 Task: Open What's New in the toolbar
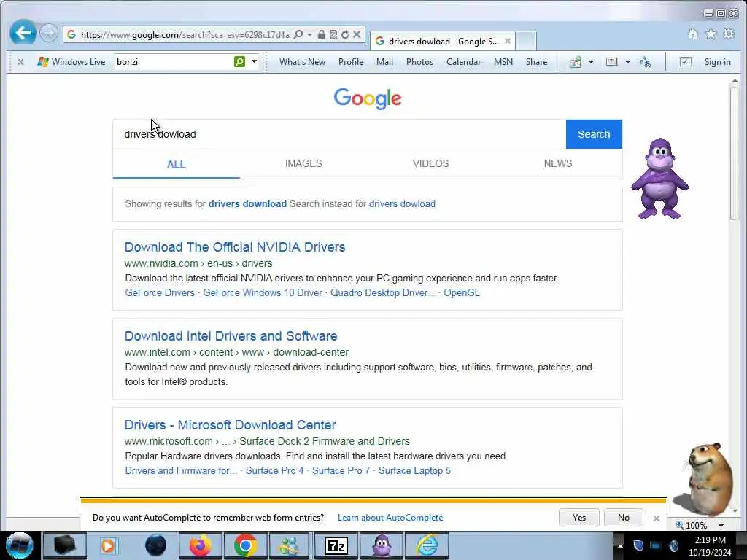(302, 62)
